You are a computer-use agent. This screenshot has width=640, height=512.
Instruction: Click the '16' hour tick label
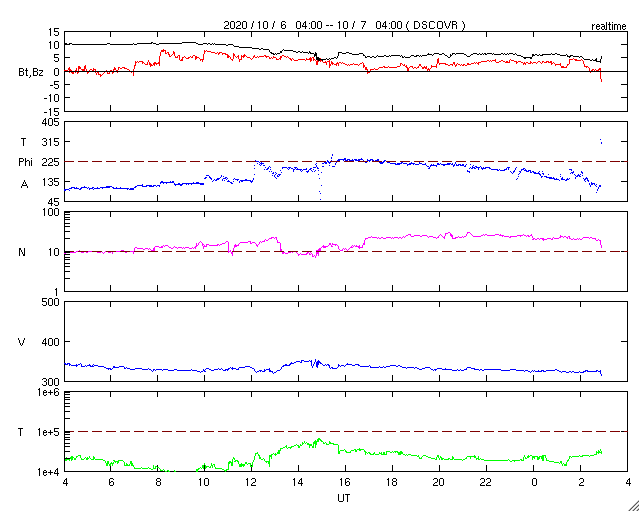346,483
